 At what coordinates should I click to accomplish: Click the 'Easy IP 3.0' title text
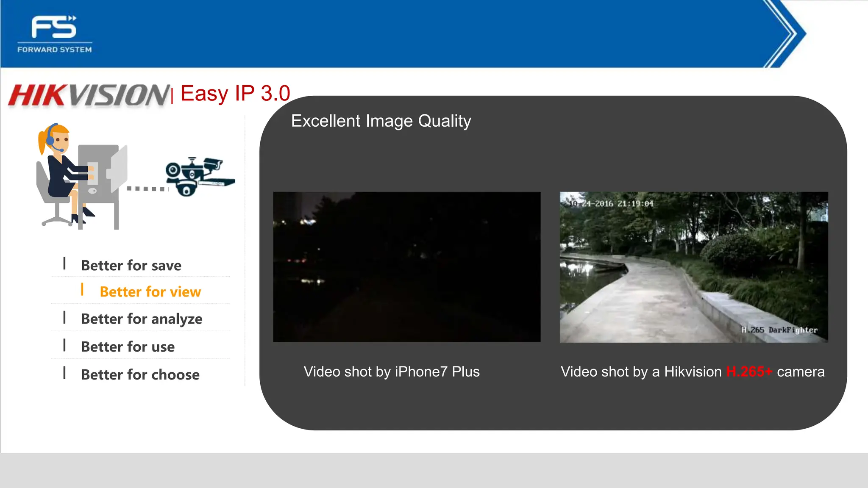tap(235, 93)
